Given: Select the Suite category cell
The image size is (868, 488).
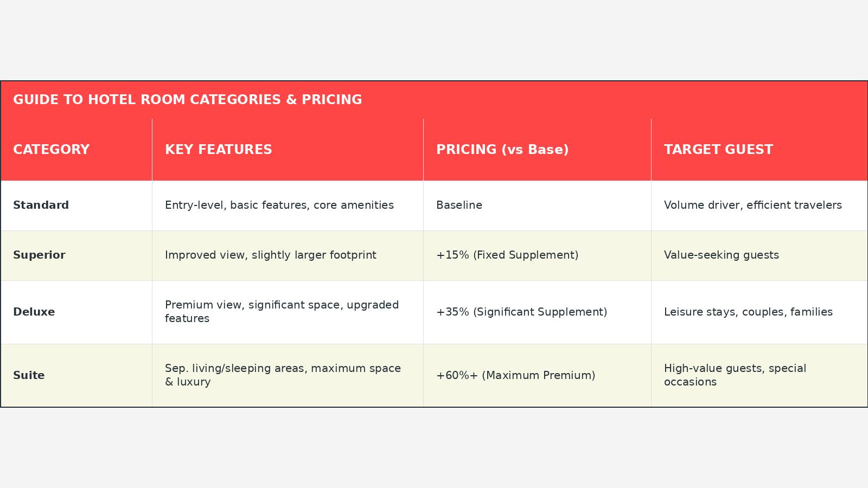Looking at the screenshot, I should pos(76,375).
